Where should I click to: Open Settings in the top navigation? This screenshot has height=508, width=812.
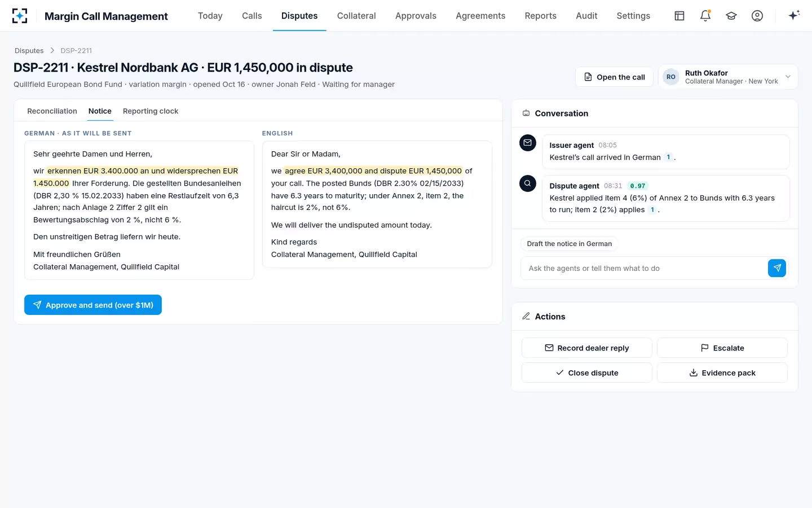pos(633,16)
